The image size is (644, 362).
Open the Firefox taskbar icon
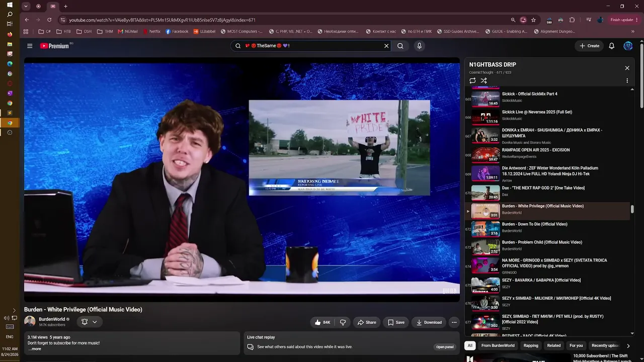pos(10,34)
